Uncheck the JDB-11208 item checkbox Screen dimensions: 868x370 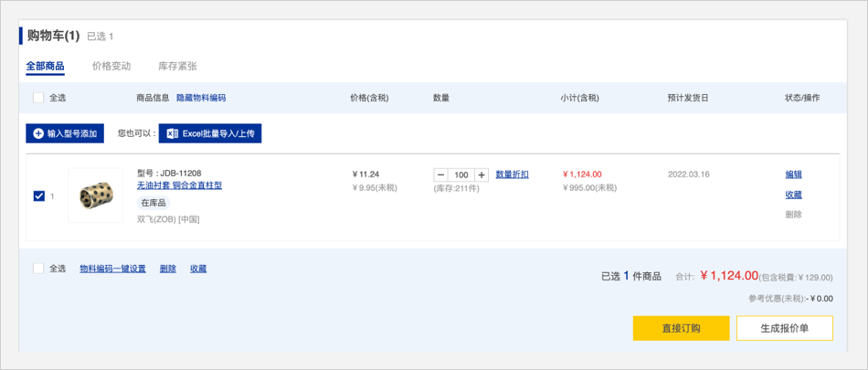pyautogui.click(x=38, y=196)
